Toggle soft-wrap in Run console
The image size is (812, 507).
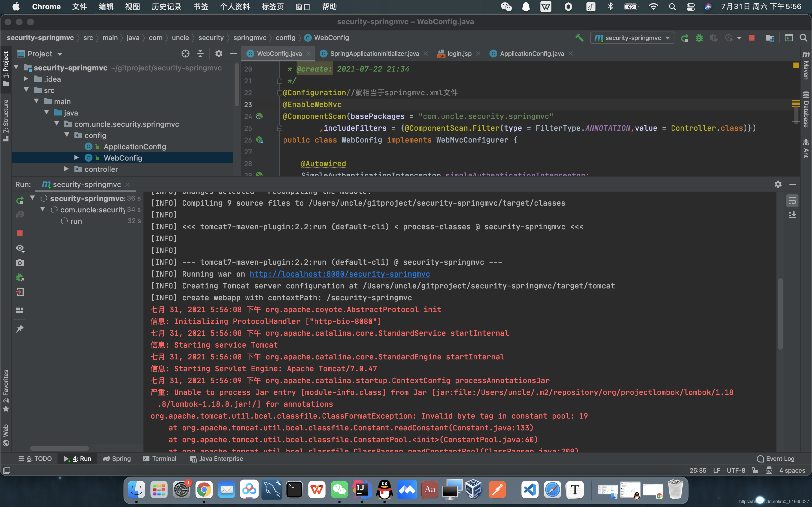tap(792, 201)
